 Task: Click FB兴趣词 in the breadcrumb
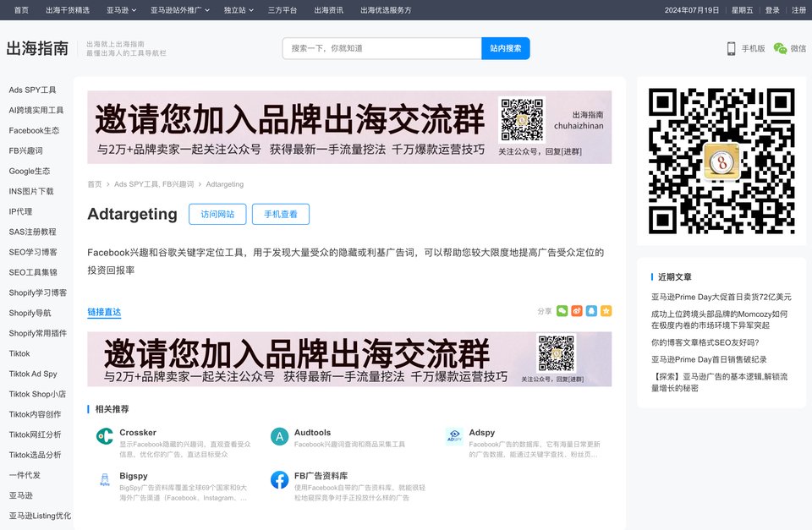[x=177, y=184]
